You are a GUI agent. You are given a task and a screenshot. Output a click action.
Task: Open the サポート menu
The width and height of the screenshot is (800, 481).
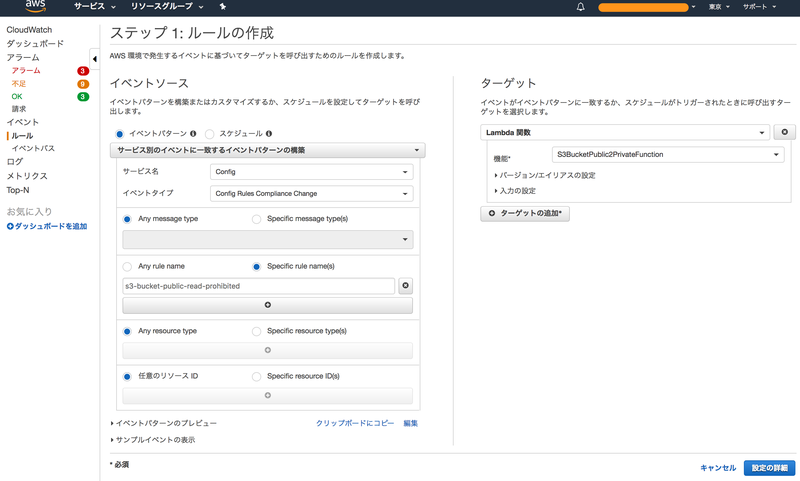759,7
